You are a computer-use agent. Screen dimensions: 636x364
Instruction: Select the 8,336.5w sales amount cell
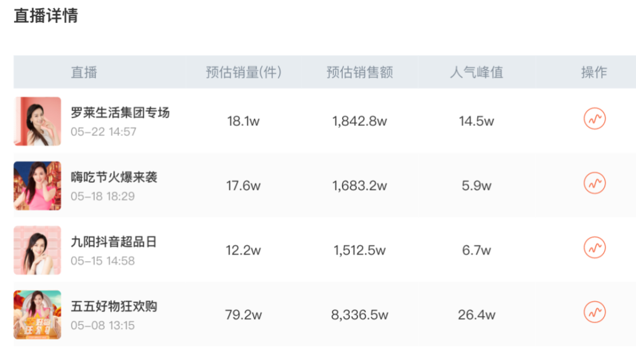[x=360, y=314]
